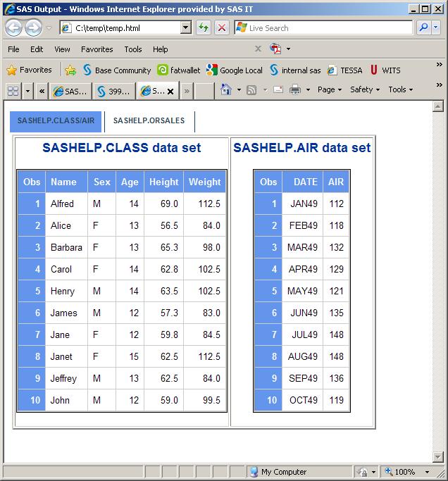Select the SASHELP.CLASS/AIR tab
This screenshot has height=481, width=448.
pyautogui.click(x=56, y=121)
